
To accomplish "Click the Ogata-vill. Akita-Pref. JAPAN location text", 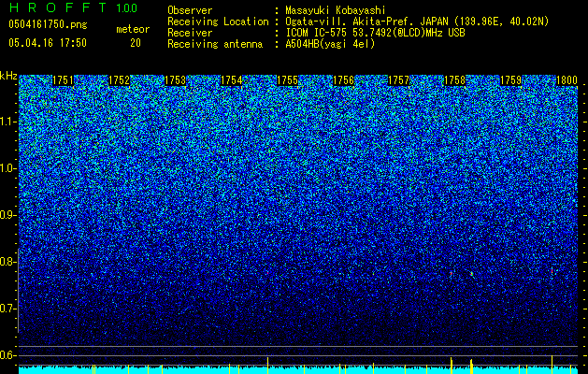I will coord(417,22).
